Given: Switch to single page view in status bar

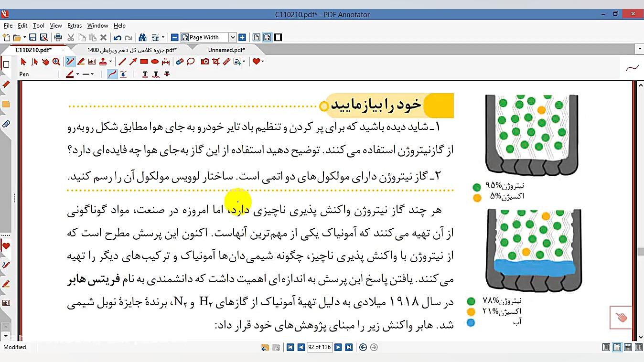Looking at the screenshot, I should pyautogui.click(x=606, y=348).
